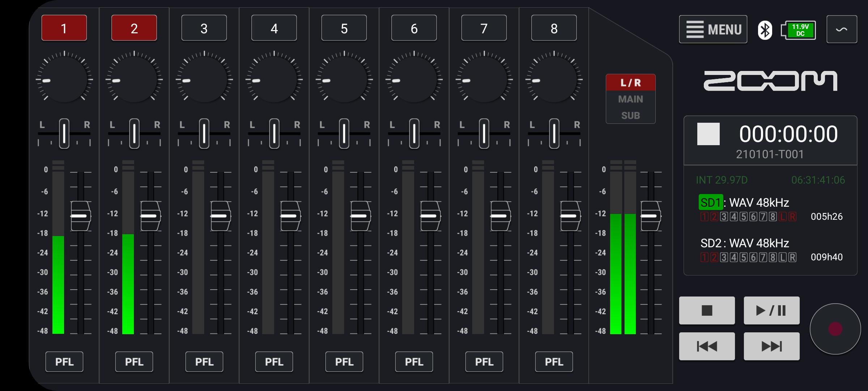Toggle PFL on channel 3
868x391 pixels.
(x=204, y=362)
